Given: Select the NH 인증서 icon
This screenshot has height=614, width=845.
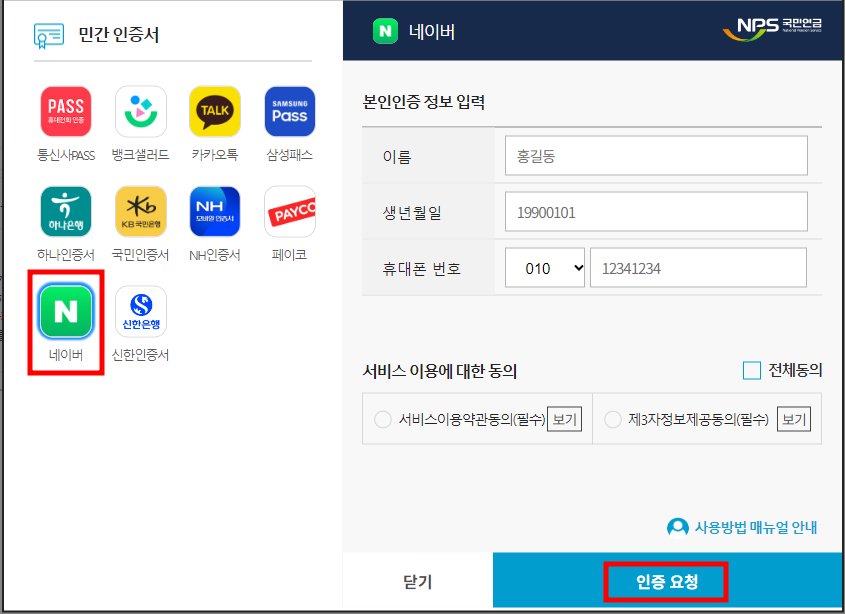Looking at the screenshot, I should 214,211.
